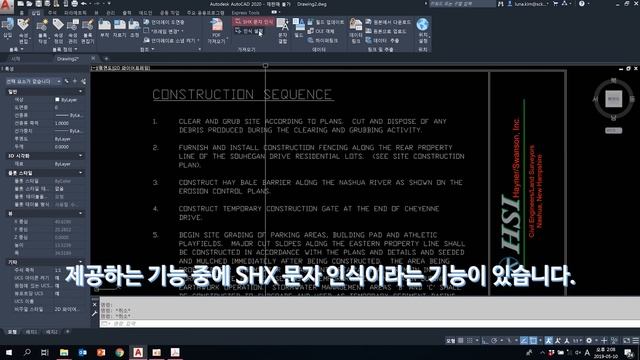Select the Insert ribbon tab
The width and height of the screenshot is (640, 360).
click(x=36, y=13)
